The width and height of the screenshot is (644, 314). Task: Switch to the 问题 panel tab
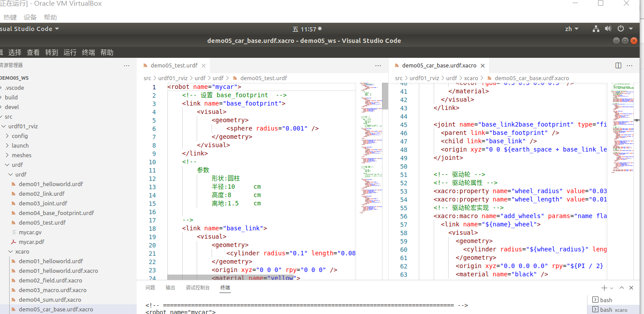tap(150, 288)
